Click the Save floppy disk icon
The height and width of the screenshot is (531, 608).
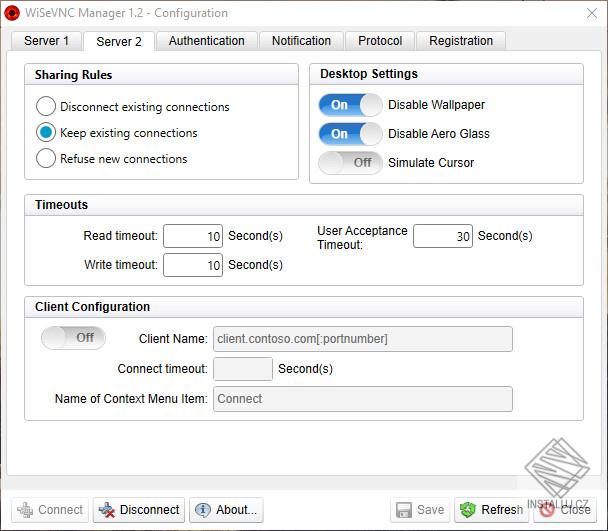coord(404,510)
